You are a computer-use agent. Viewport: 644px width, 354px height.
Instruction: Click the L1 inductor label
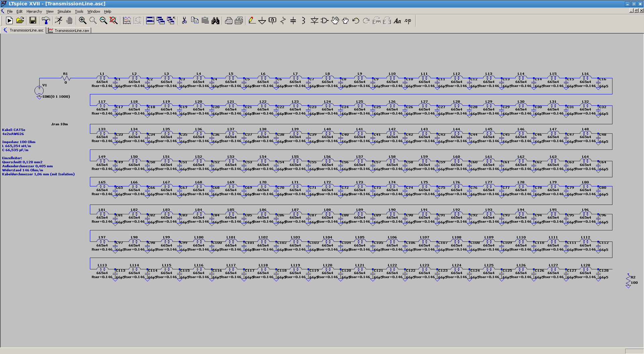pos(102,74)
